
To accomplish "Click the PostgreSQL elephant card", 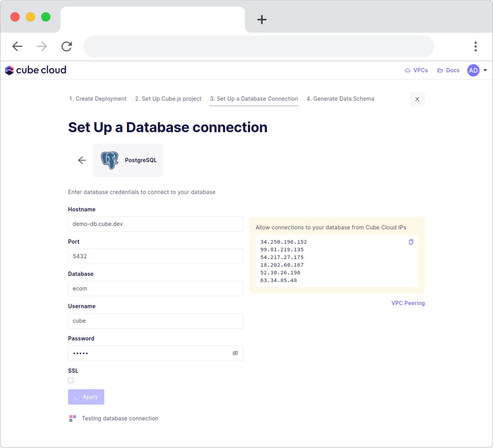I will [128, 160].
